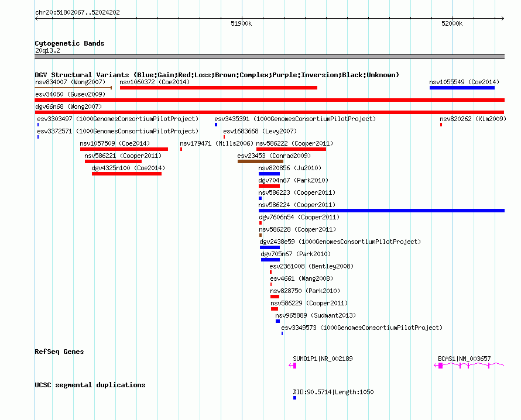Click the Cytogenetic Bands track title

(x=70, y=43)
